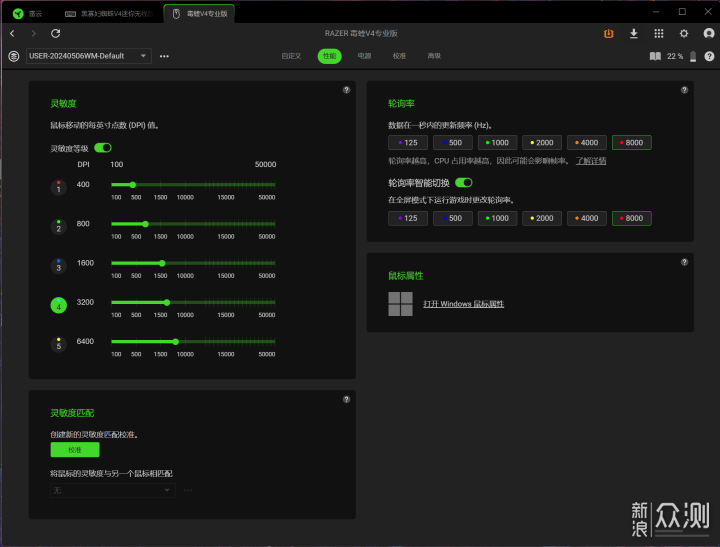This screenshot has height=547, width=720.
Task: Open the user account avatar
Action: (x=709, y=34)
